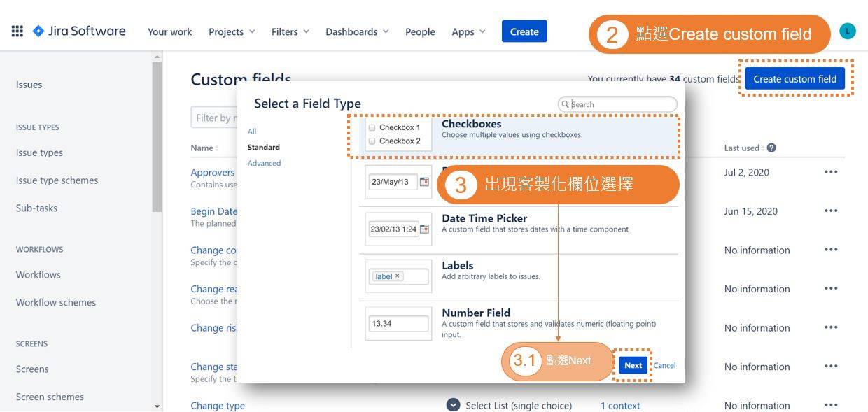
Task: Click the Jira Software logo
Action: coord(79,31)
